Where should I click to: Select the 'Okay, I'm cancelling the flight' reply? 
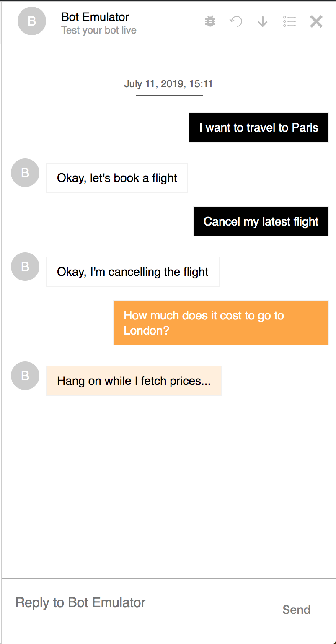click(133, 272)
